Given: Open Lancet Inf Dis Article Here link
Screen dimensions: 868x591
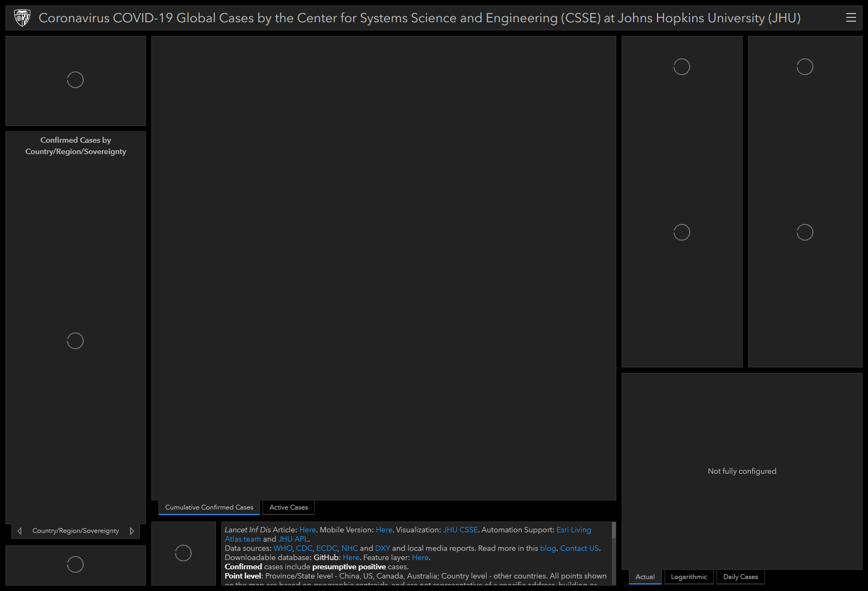Looking at the screenshot, I should coord(308,530).
